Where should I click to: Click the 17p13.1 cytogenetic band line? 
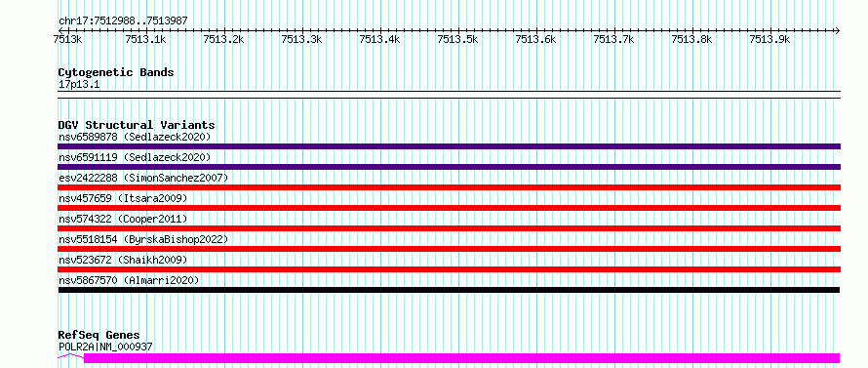tap(449, 95)
